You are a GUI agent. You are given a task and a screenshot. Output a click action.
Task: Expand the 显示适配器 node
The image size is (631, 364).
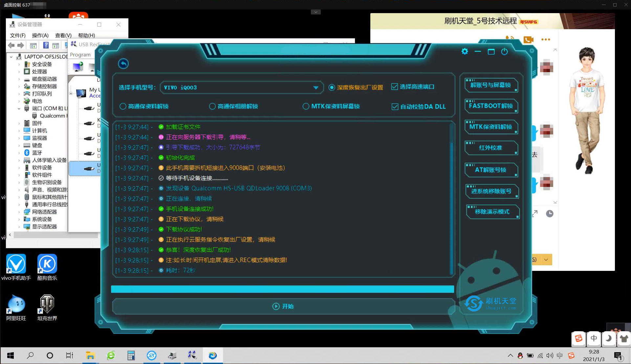19,227
